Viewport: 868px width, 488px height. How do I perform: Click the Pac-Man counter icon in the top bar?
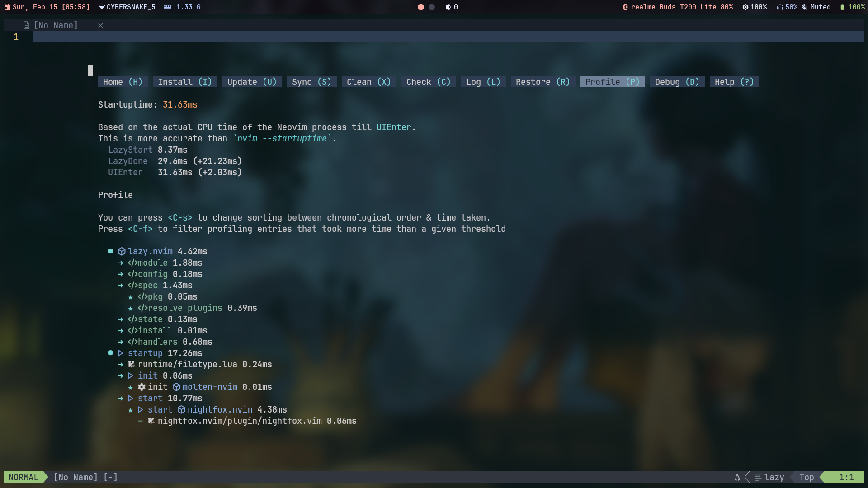[448, 7]
